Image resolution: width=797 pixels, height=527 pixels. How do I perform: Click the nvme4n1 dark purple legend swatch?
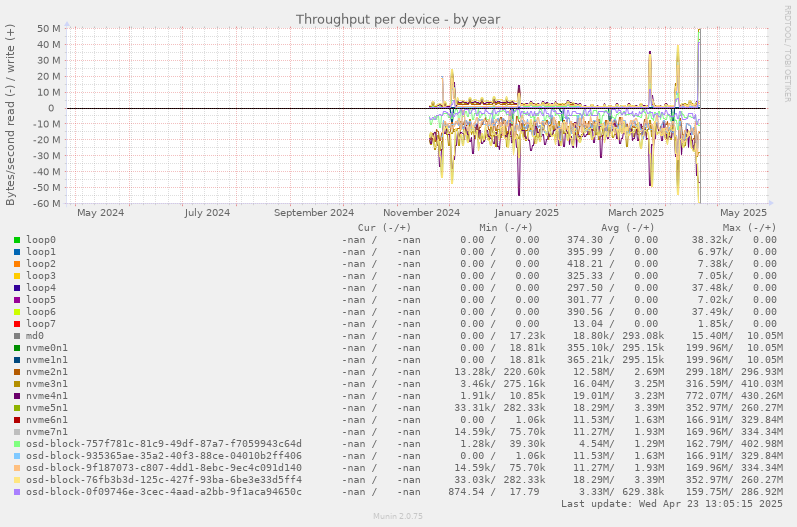tap(17, 396)
